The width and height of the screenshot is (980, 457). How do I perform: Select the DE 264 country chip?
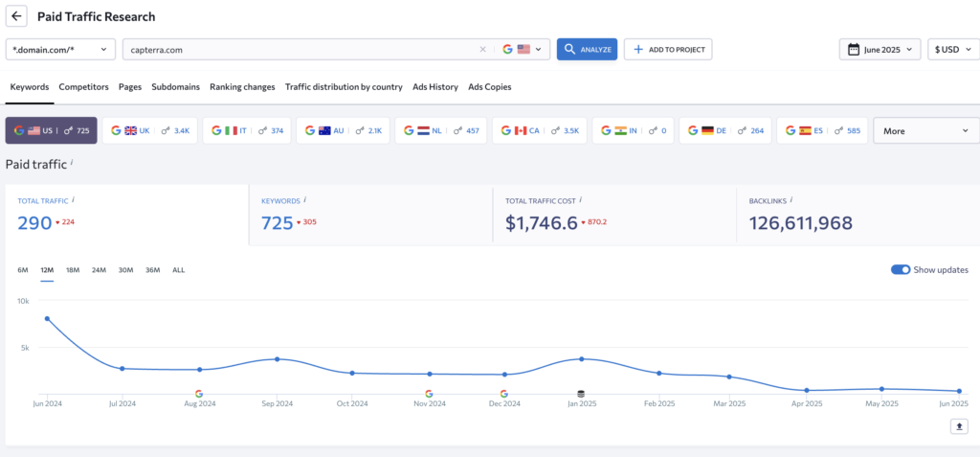click(x=725, y=130)
